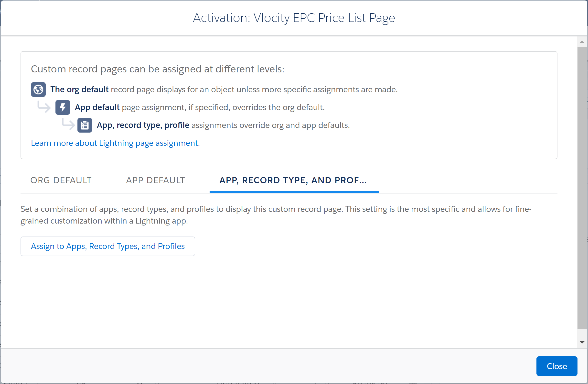Click the org default globe icon
Viewport: 588px width, 384px height.
tap(38, 89)
